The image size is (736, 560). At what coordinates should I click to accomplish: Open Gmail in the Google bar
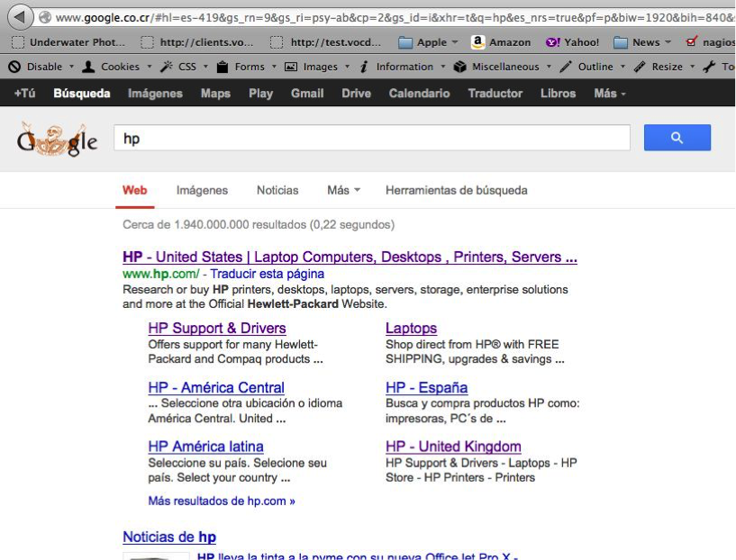[307, 94]
